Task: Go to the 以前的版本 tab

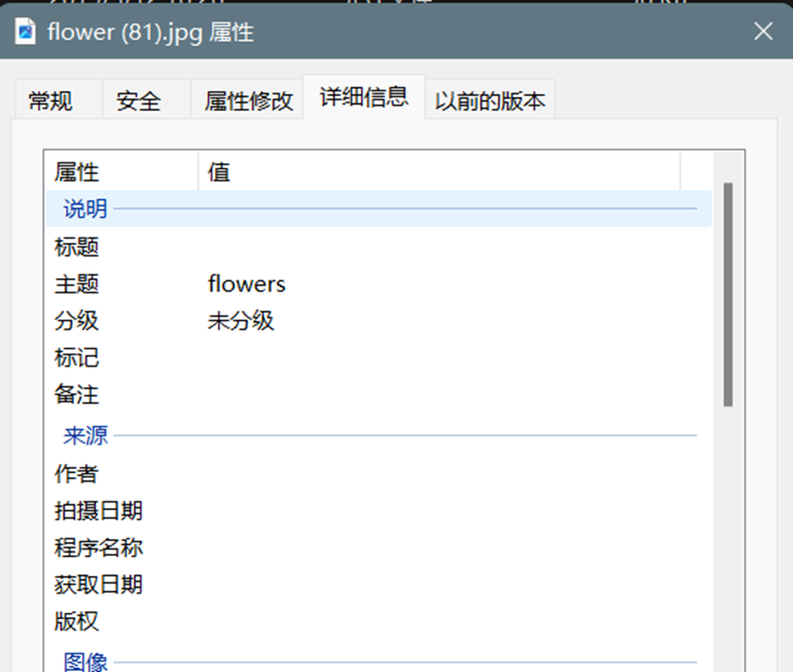Action: tap(489, 101)
